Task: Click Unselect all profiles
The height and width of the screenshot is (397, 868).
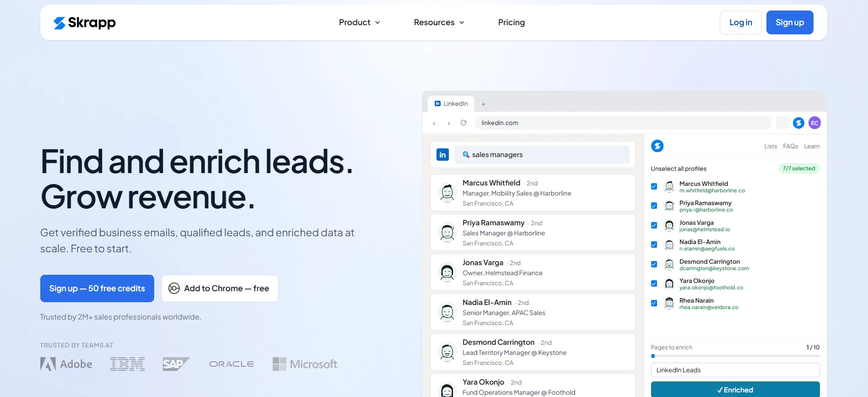Action: (679, 169)
